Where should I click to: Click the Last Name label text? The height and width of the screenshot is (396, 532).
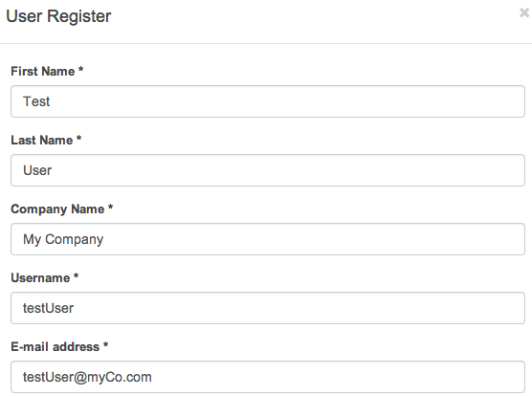tap(42, 140)
